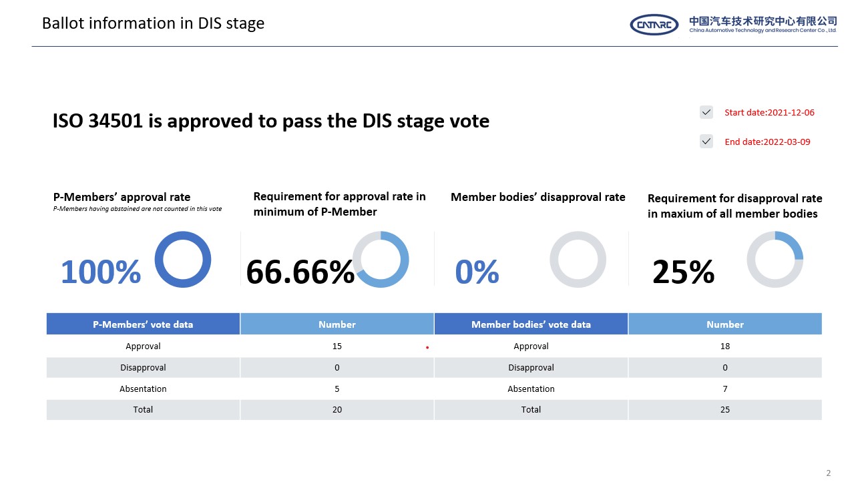Click the End date:2022-03-09 text
Viewport: 868px width, 484px height.
click(767, 142)
